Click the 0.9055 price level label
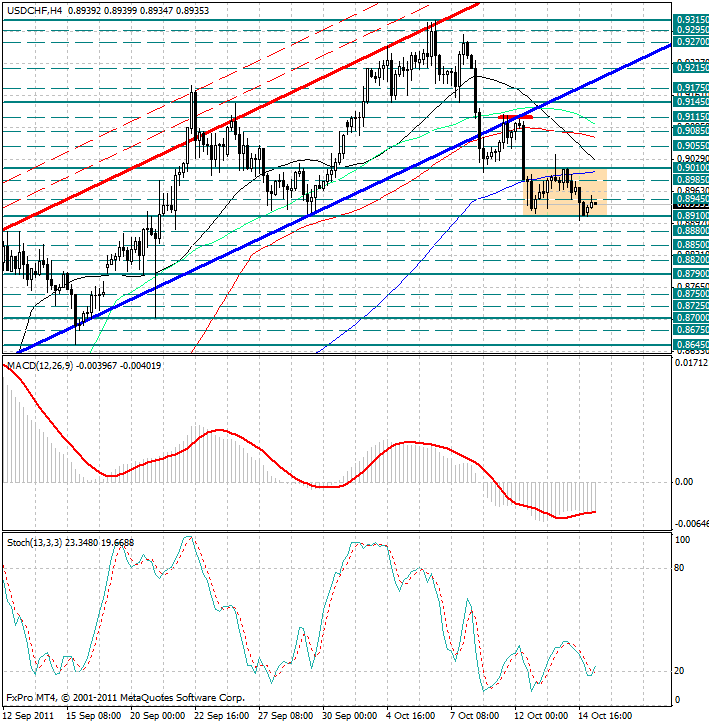The image size is (709, 723). (691, 146)
